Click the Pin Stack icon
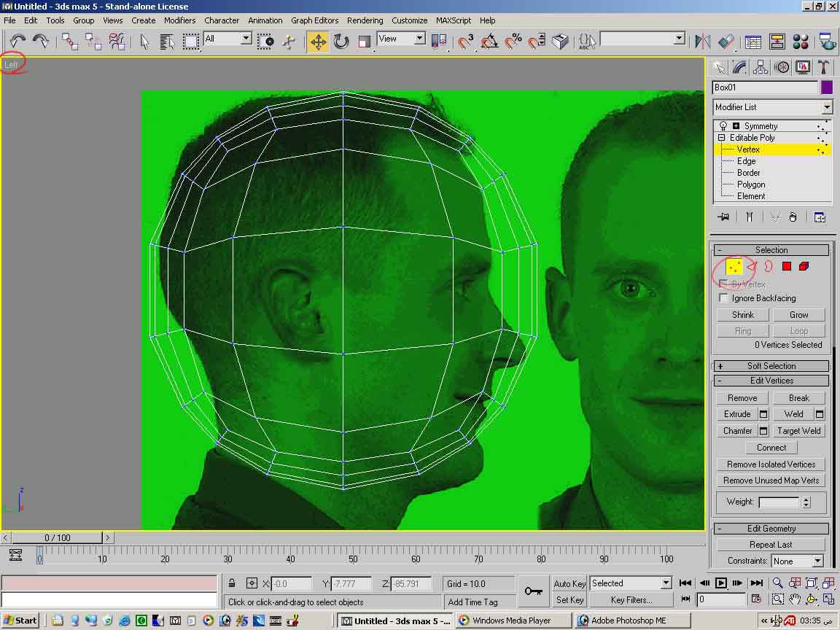 pyautogui.click(x=724, y=217)
